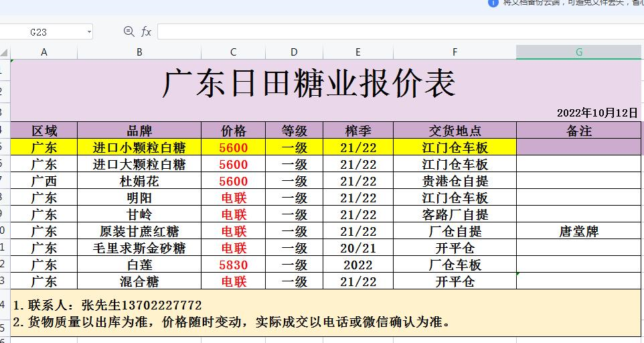This screenshot has width=644, height=343.
Task: Select the highlighted column G header
Action: [578, 52]
